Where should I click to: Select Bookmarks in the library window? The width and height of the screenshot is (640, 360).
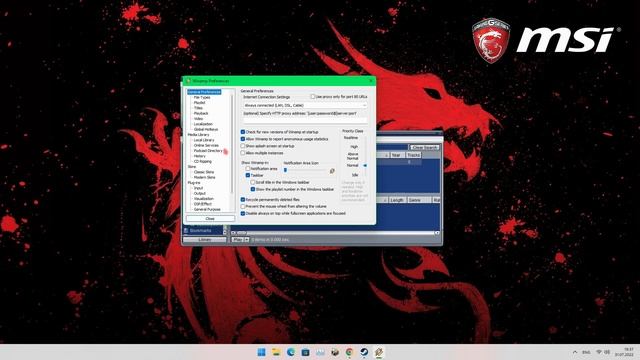200,231
